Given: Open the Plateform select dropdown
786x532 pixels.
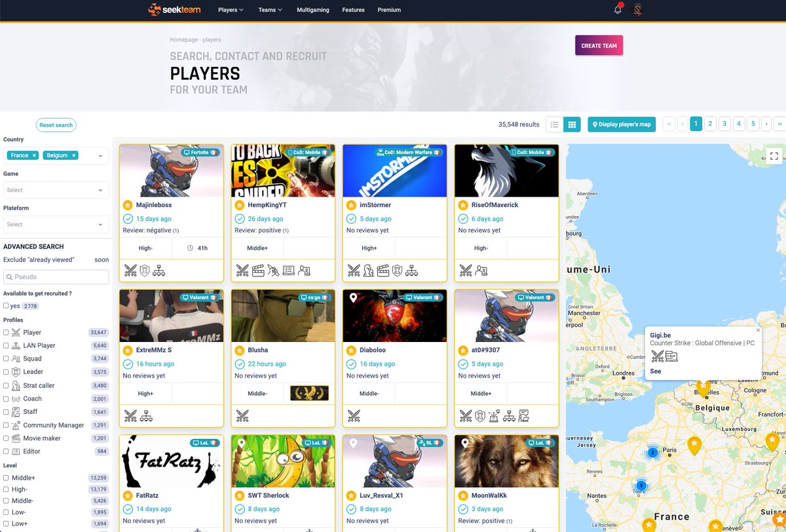Looking at the screenshot, I should tap(56, 224).
